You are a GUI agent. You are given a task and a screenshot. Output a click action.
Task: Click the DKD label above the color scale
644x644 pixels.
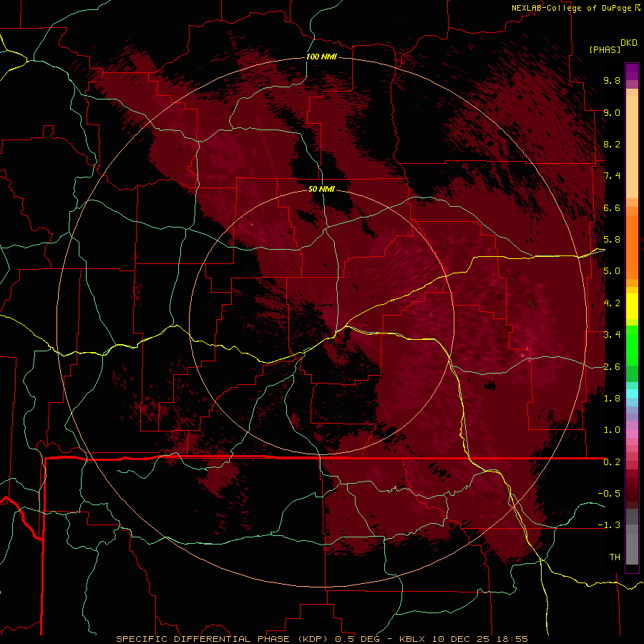click(629, 43)
